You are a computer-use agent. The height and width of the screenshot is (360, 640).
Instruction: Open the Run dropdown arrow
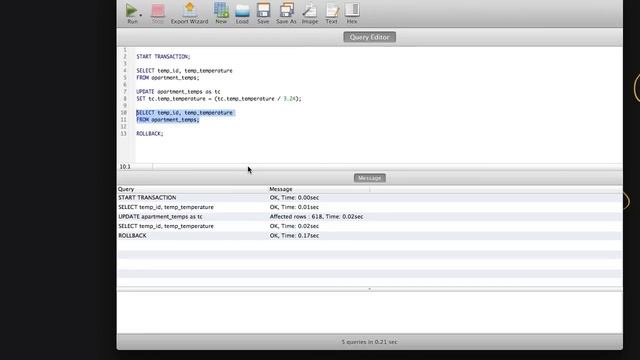(141, 15)
